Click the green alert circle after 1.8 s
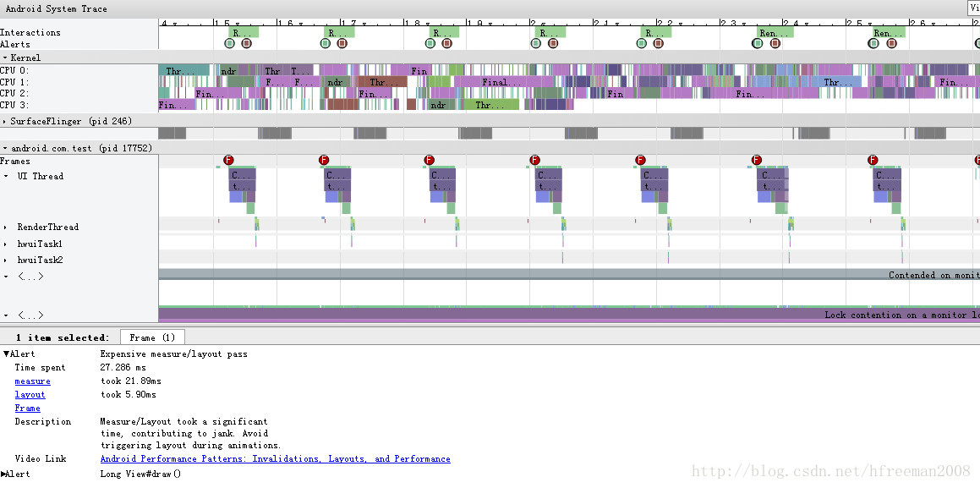This screenshot has width=980, height=488. point(430,43)
